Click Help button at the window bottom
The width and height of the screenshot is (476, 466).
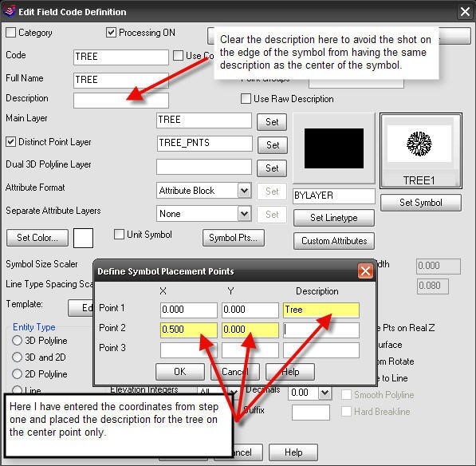point(293,452)
